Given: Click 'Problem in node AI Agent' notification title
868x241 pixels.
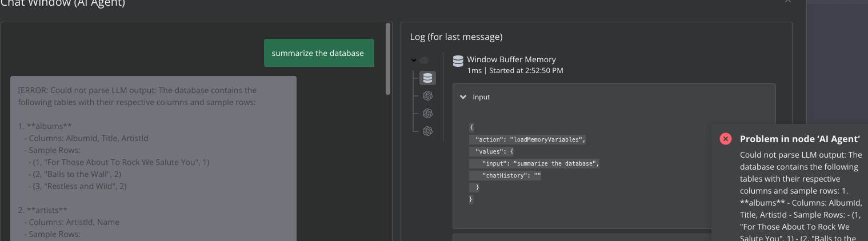Looking at the screenshot, I should pos(799,139).
